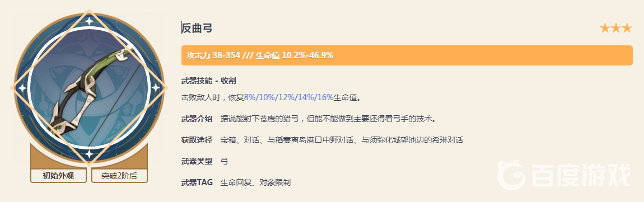
Task: Click the 武器技能 - 收割 heading
Action: [208, 81]
